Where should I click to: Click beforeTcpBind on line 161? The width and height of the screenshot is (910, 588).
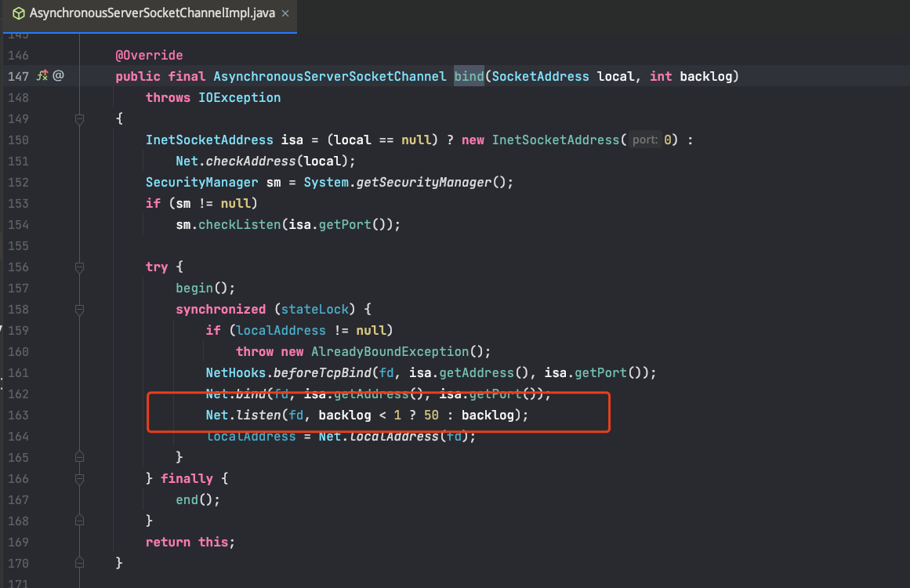[x=323, y=372]
